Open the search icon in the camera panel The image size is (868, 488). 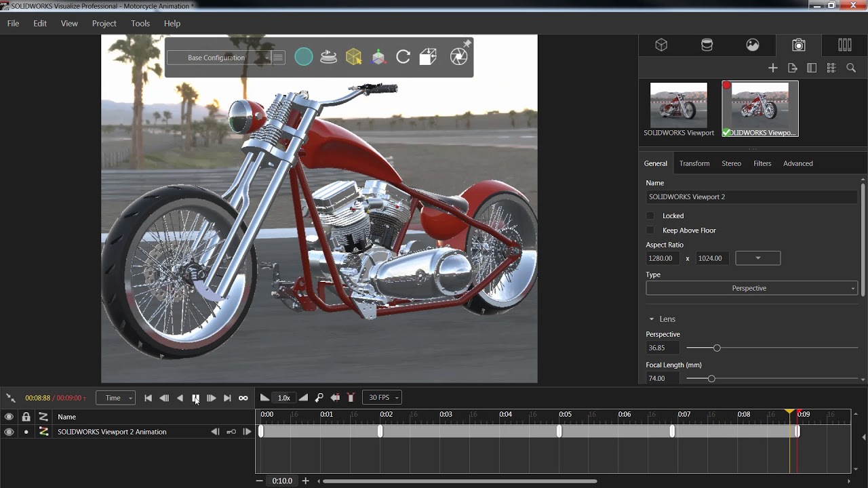coord(851,68)
